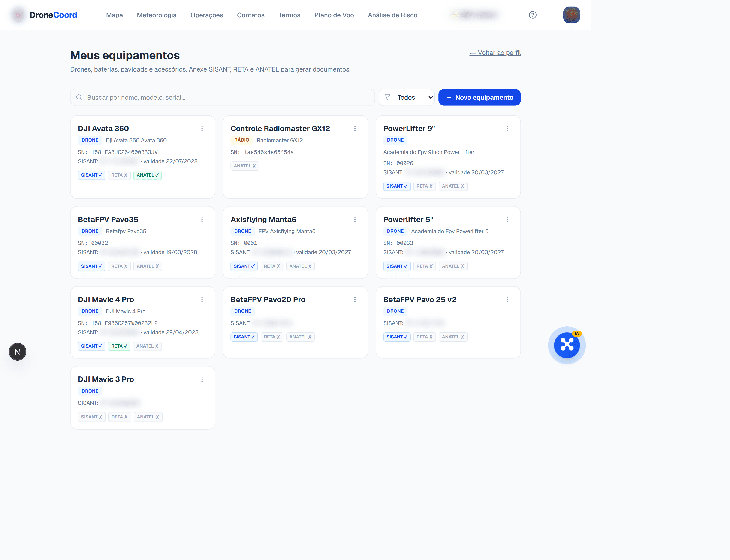
Task: Launch the IA drone assistant button
Action: coord(567,345)
